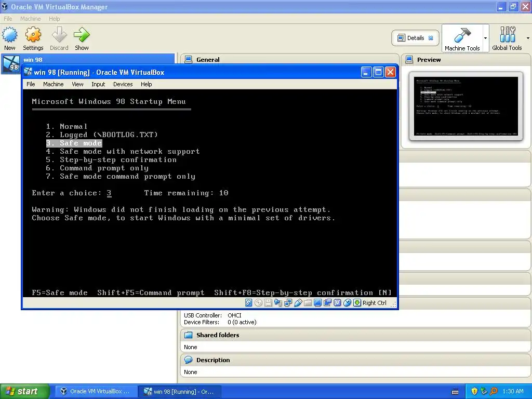This screenshot has height=399, width=532.
Task: Click the shared folders status icon
Action: tap(308, 303)
